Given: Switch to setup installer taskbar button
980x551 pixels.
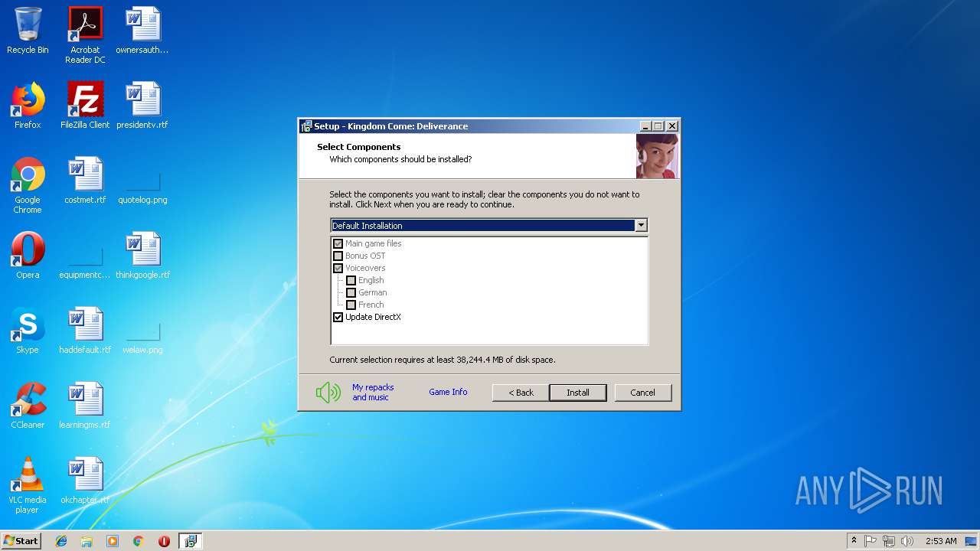Looking at the screenshot, I should click(x=191, y=541).
